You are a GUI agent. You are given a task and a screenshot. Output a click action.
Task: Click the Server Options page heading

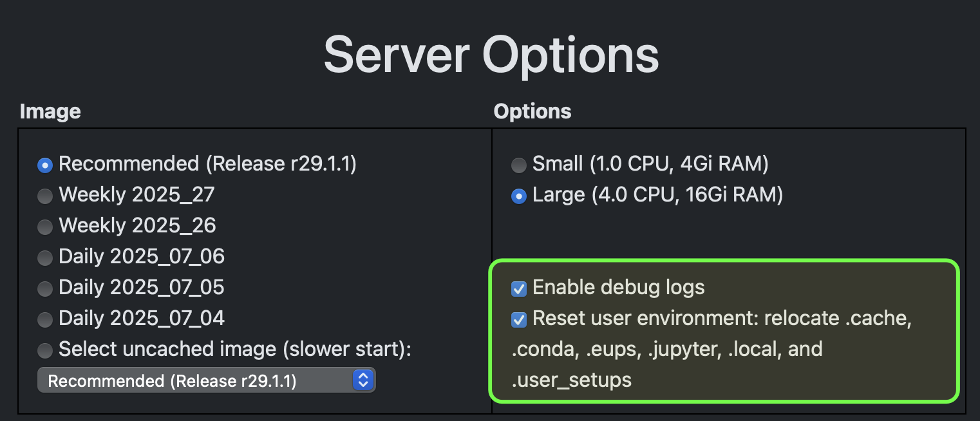(x=491, y=55)
